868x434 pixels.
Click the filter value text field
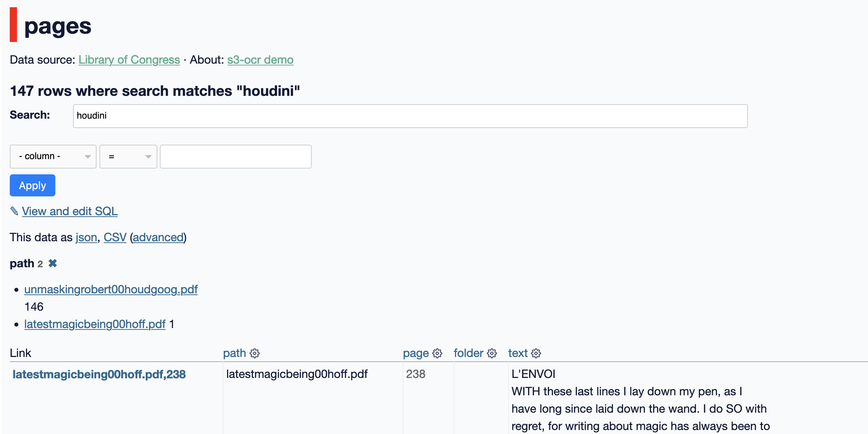(x=236, y=157)
